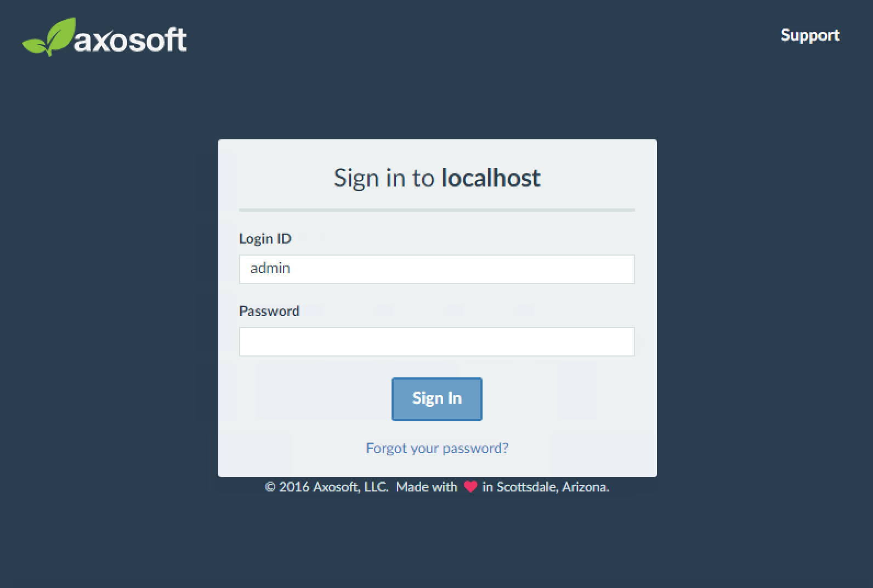The width and height of the screenshot is (873, 588).
Task: Select the Login ID input field
Action: pyautogui.click(x=436, y=269)
